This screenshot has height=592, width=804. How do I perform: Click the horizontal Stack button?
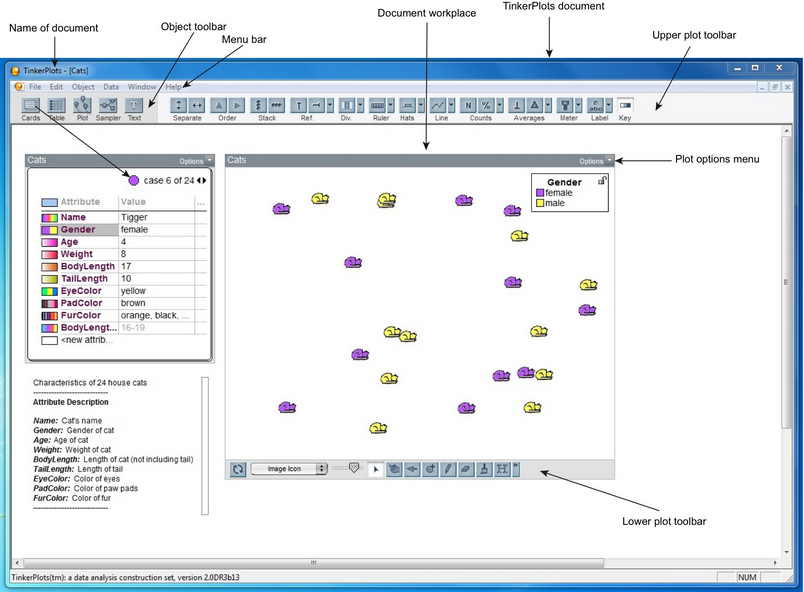tap(276, 106)
